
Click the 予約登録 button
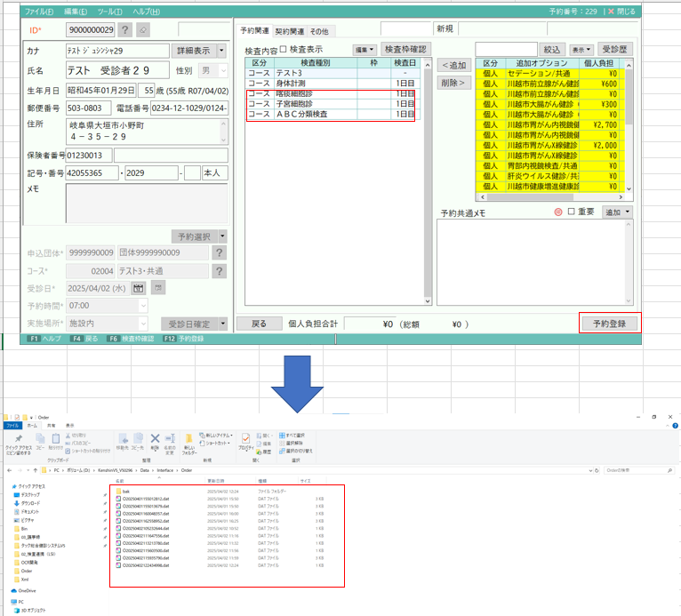coord(609,324)
